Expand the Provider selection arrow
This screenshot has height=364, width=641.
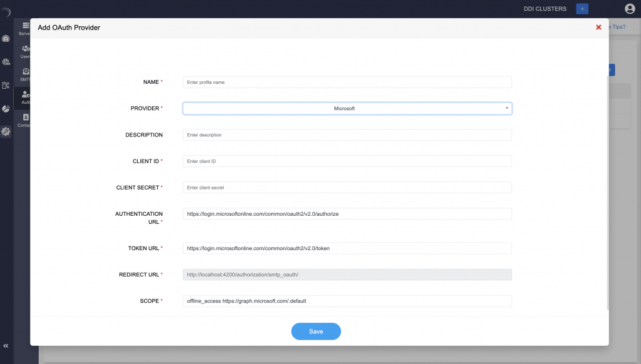(506, 108)
